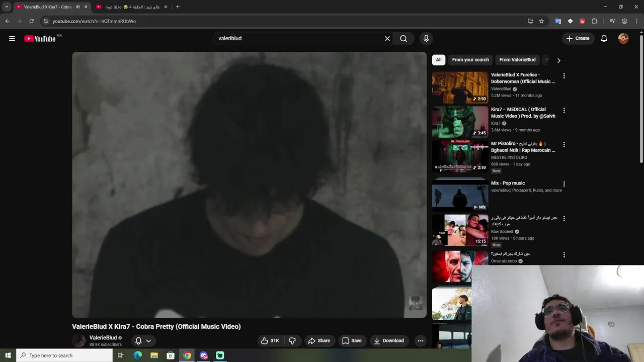Open a new browser tab

point(178,7)
